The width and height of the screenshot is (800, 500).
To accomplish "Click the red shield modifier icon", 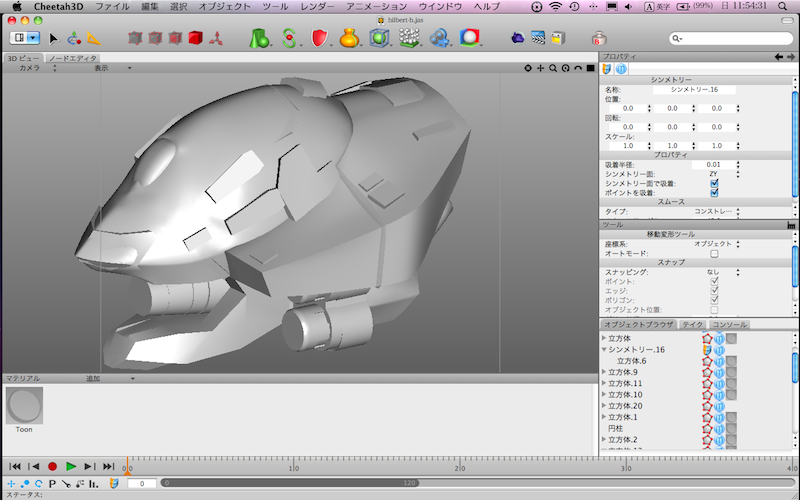I will tap(319, 38).
